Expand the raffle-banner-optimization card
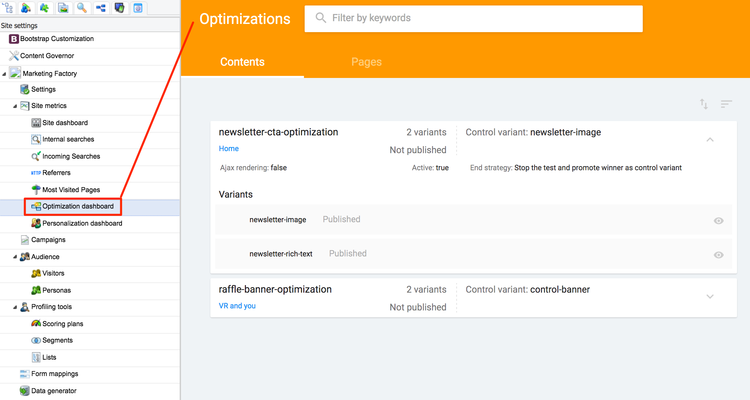 click(x=710, y=297)
